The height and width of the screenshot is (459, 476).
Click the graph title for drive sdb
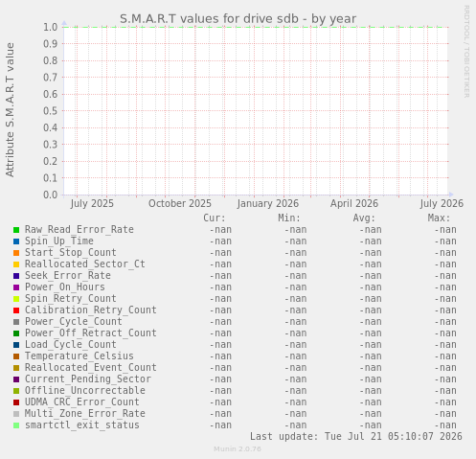(238, 19)
